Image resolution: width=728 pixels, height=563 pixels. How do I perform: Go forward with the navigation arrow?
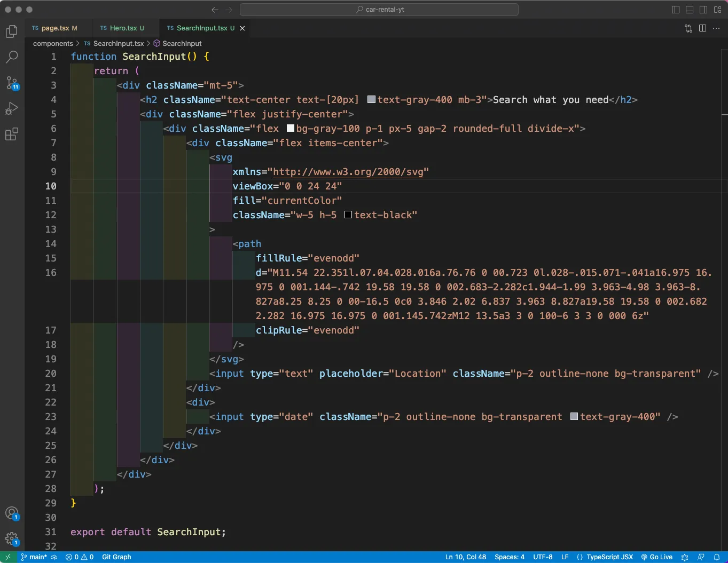click(x=229, y=10)
